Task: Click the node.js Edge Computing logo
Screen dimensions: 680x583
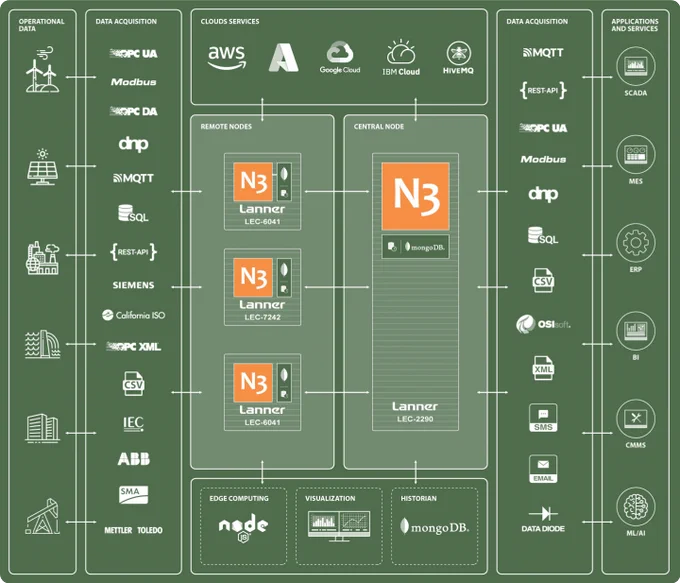Action: (x=243, y=527)
